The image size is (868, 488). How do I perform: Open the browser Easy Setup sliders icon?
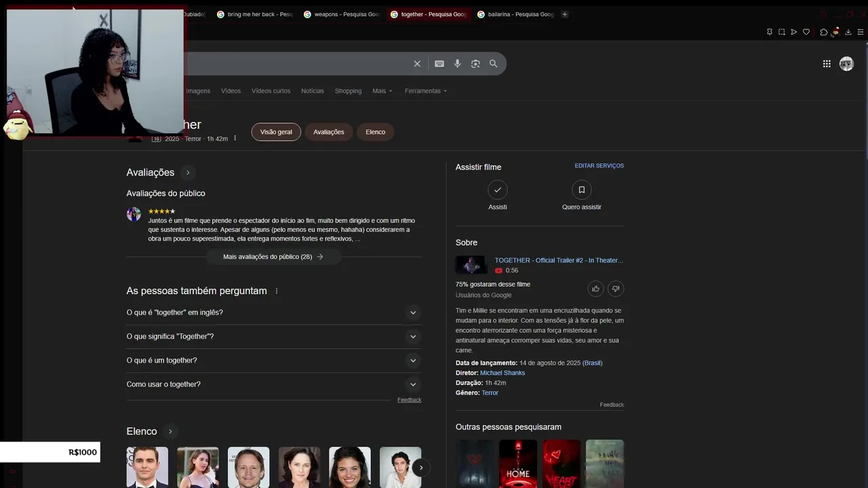point(861,32)
